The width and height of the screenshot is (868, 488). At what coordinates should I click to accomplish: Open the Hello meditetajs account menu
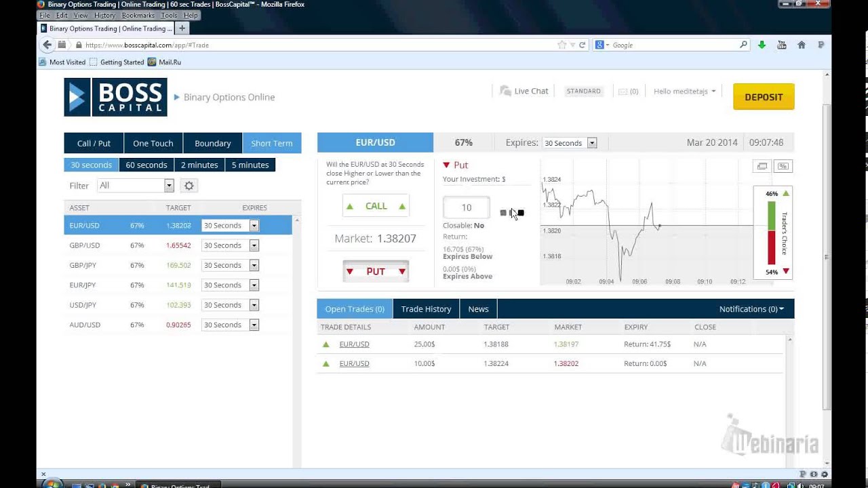tap(684, 91)
